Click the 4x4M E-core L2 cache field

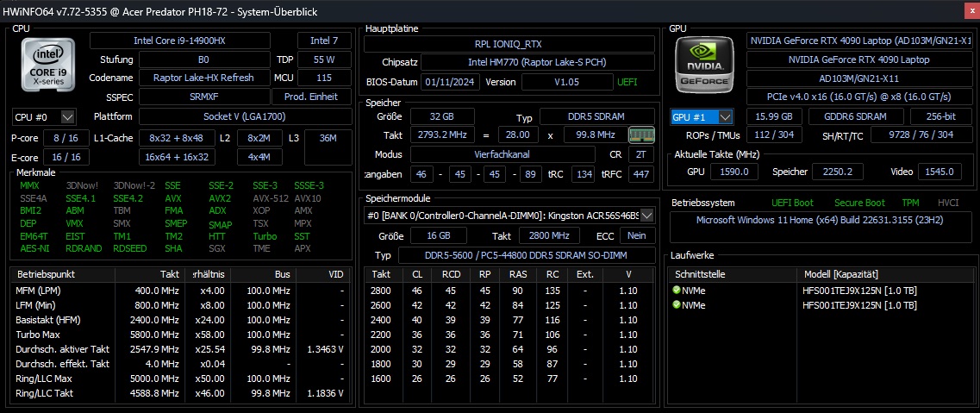[258, 157]
